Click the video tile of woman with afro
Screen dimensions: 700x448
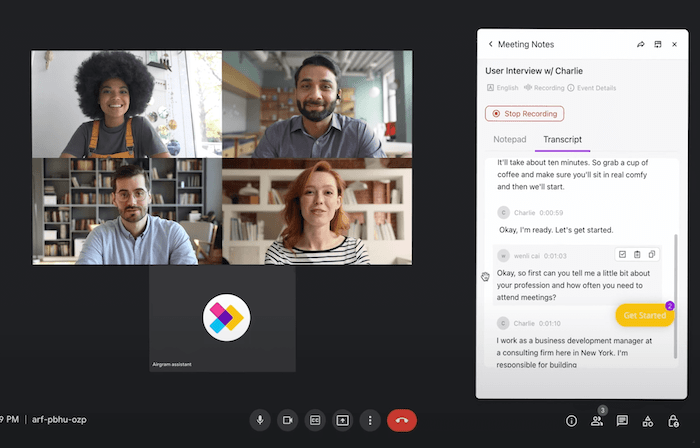pyautogui.click(x=127, y=104)
